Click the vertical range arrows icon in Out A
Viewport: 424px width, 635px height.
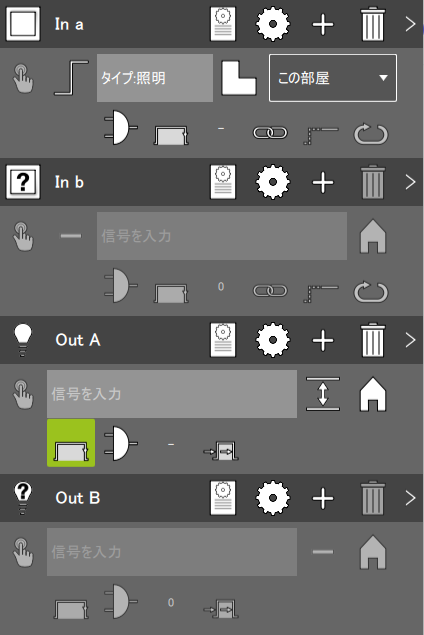click(x=323, y=394)
